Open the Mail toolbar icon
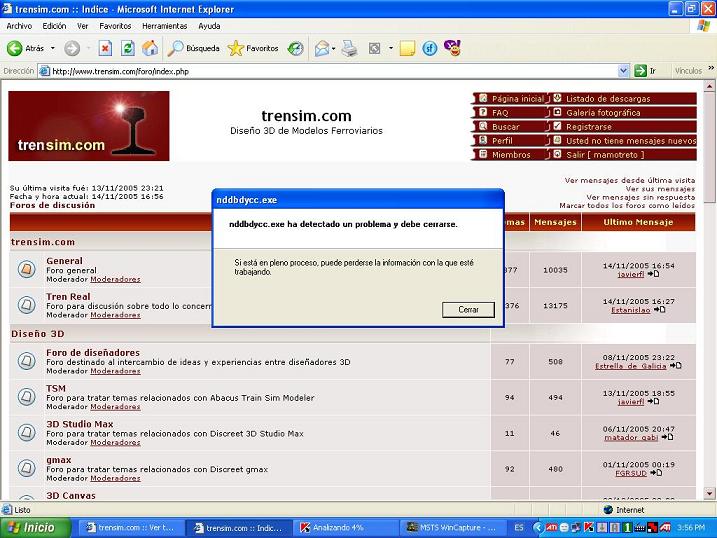 322,48
